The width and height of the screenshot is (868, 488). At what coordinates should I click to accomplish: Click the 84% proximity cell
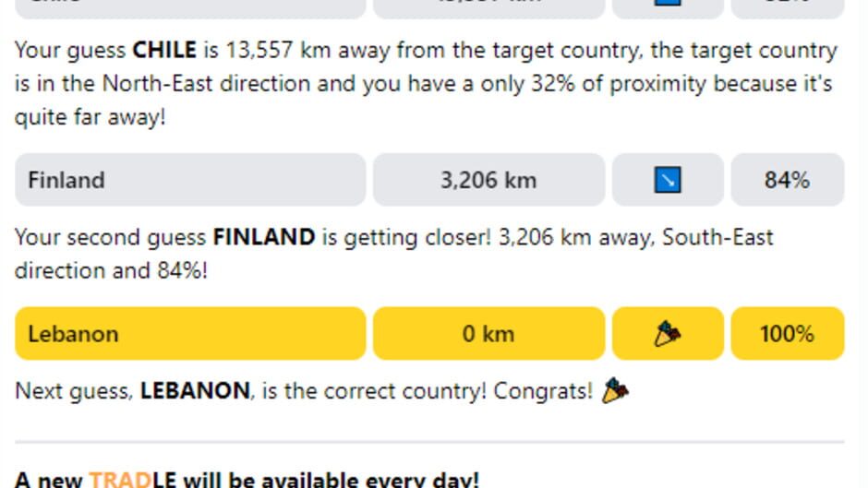pos(787,180)
